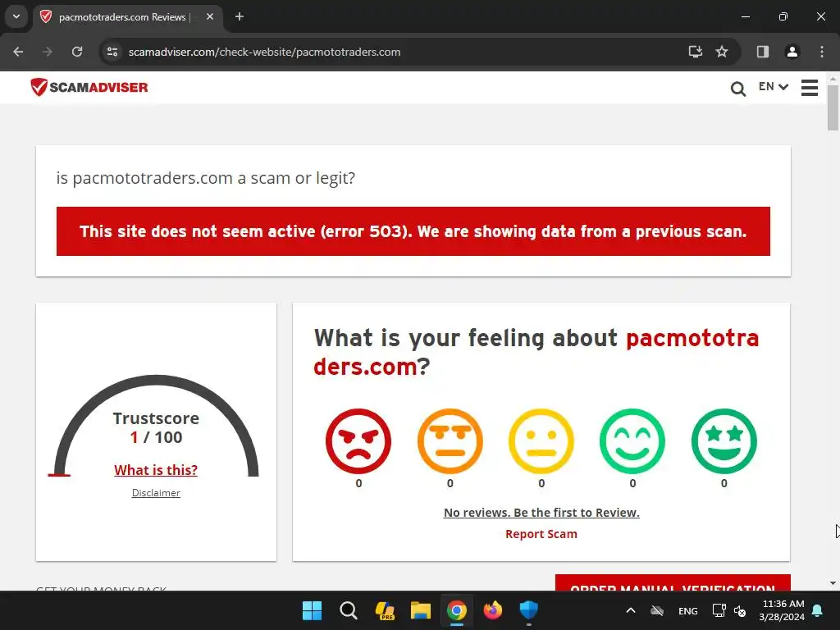Open the blue shield security app
This screenshot has height=630, width=840.
point(529,610)
